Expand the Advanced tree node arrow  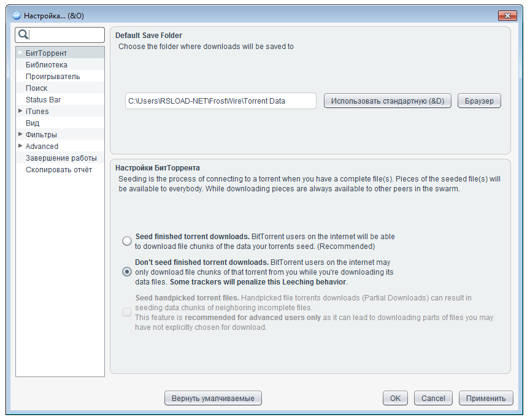tap(20, 146)
